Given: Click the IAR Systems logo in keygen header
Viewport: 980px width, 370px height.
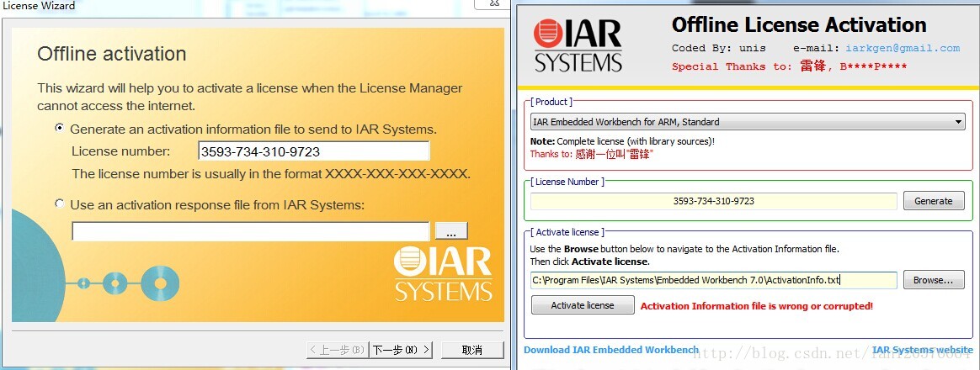Looking at the screenshot, I should [578, 45].
